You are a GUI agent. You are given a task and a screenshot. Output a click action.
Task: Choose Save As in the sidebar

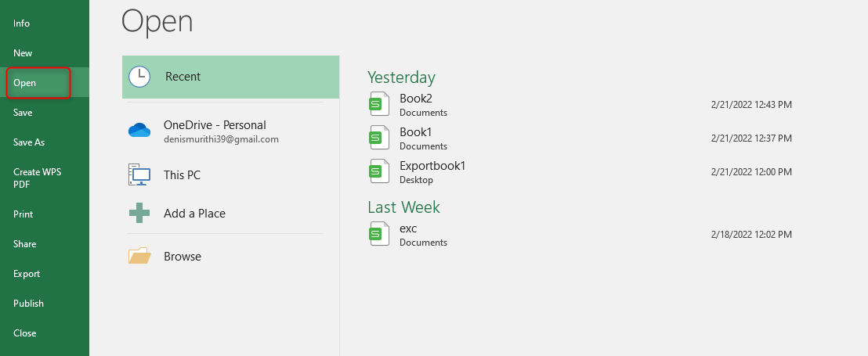pyautogui.click(x=29, y=142)
